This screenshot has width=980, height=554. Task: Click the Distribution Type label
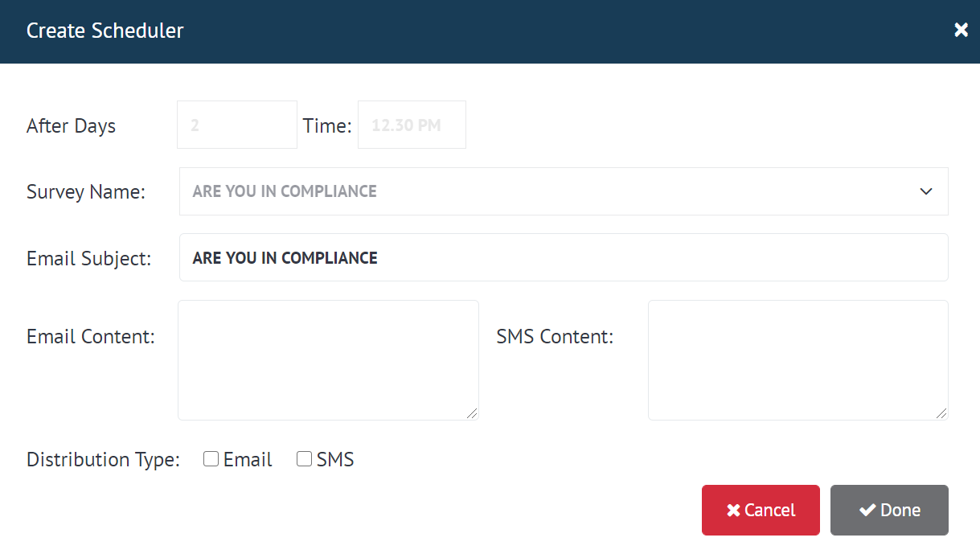(x=103, y=460)
